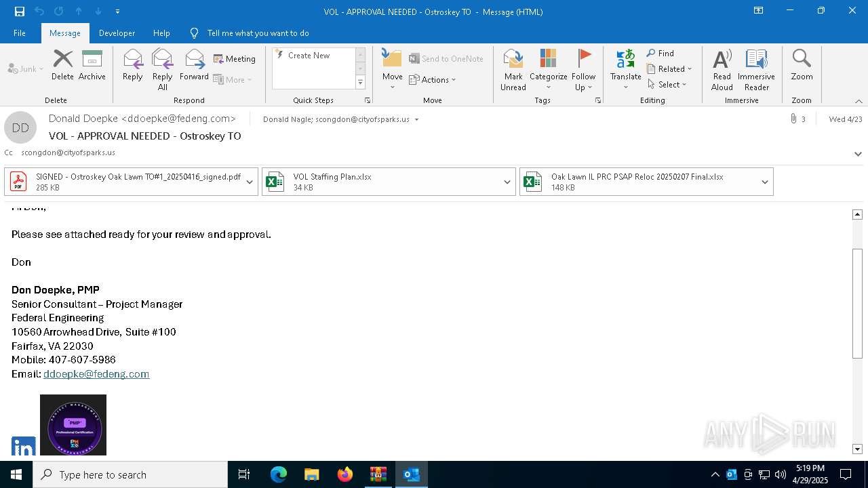
Task: Mark the message as Unread
Action: click(x=513, y=70)
